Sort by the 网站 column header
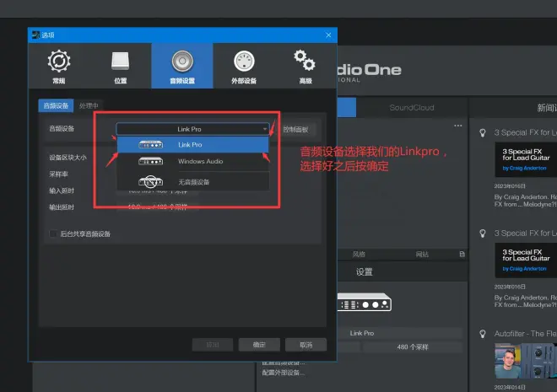Image resolution: width=557 pixels, height=392 pixels. pyautogui.click(x=422, y=254)
